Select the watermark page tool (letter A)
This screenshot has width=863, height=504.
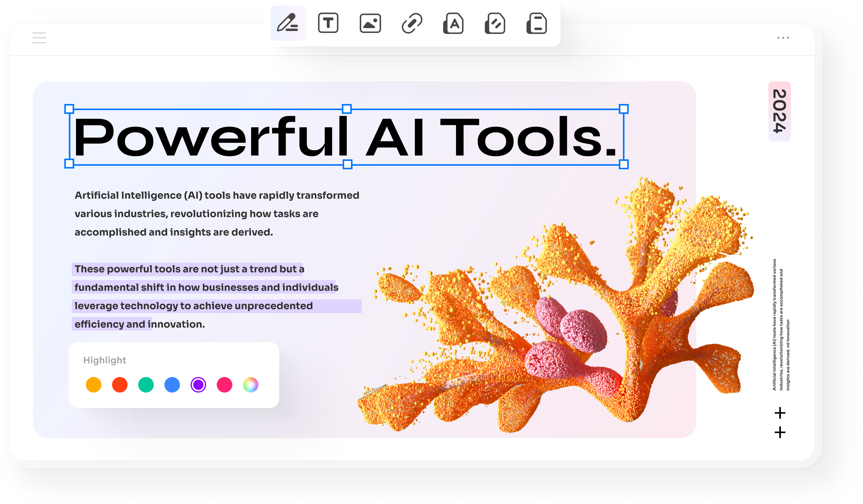[x=453, y=23]
